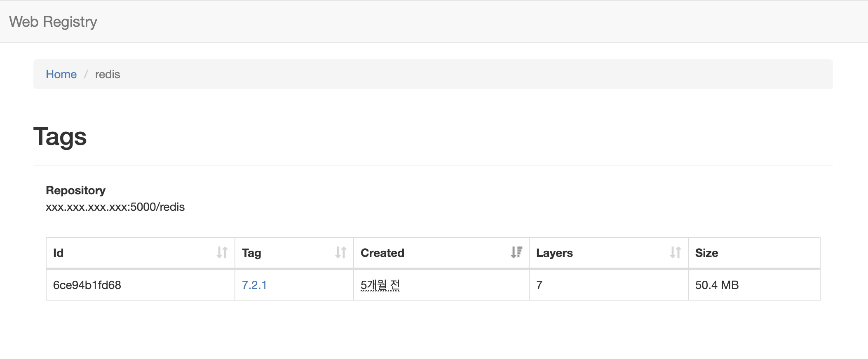Go to Home in the breadcrumb
The image size is (868, 359).
pyautogui.click(x=61, y=75)
